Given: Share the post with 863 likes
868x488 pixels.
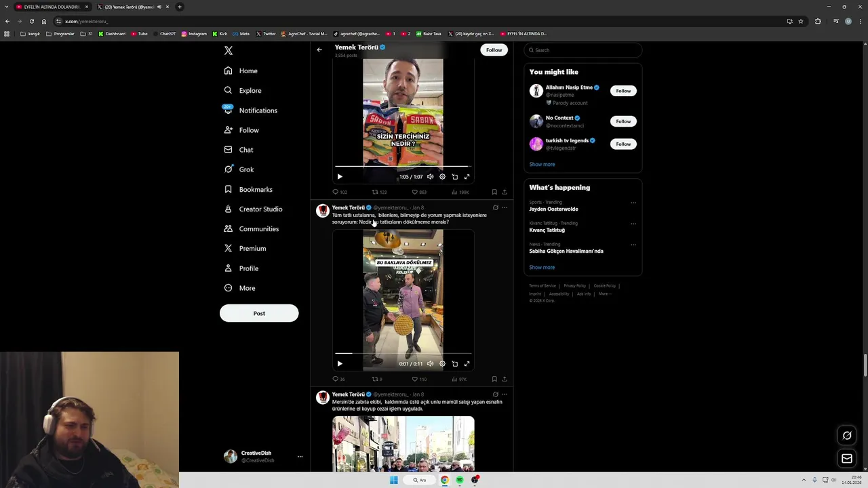Looking at the screenshot, I should (x=505, y=192).
